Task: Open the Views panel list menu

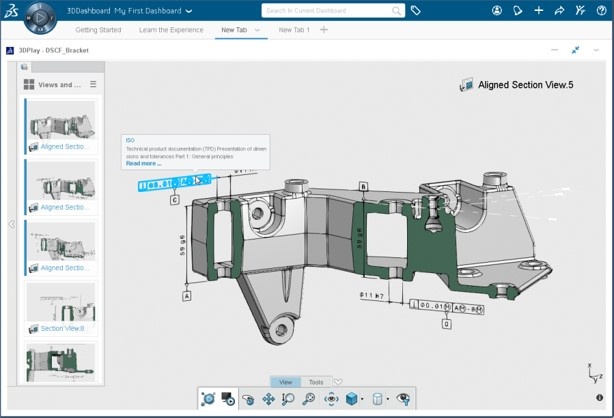Action: pyautogui.click(x=93, y=84)
